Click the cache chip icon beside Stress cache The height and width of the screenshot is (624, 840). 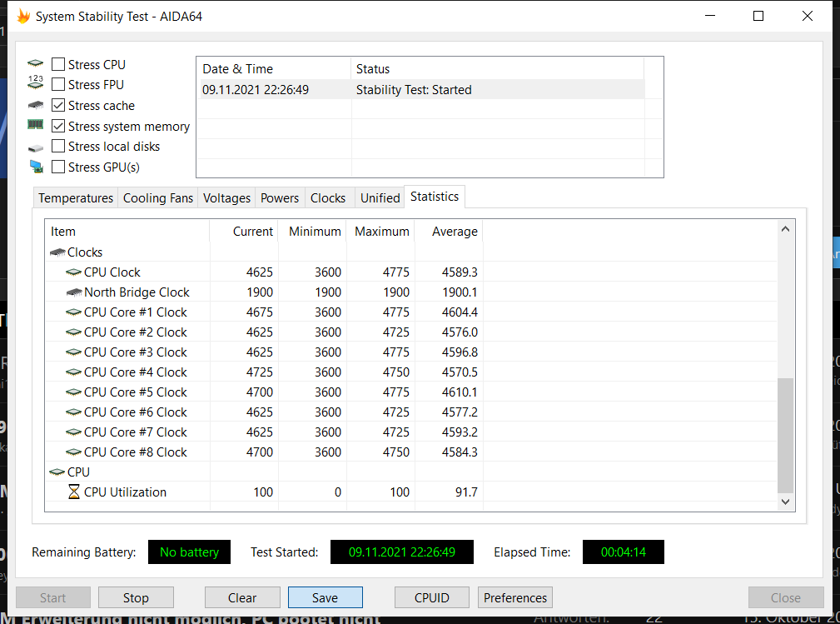tap(35, 104)
